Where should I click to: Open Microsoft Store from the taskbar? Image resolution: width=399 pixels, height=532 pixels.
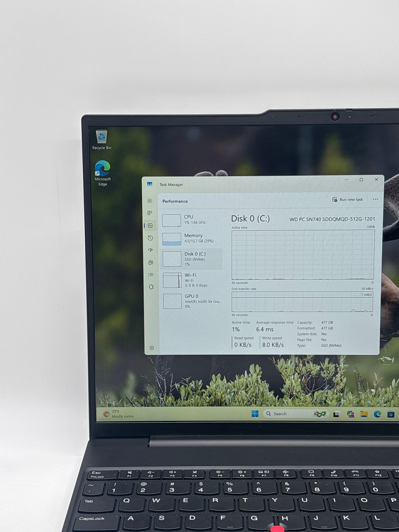tap(391, 414)
